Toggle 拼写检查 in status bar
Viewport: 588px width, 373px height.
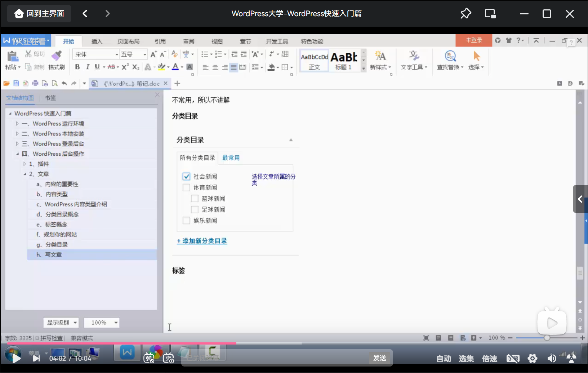click(49, 338)
